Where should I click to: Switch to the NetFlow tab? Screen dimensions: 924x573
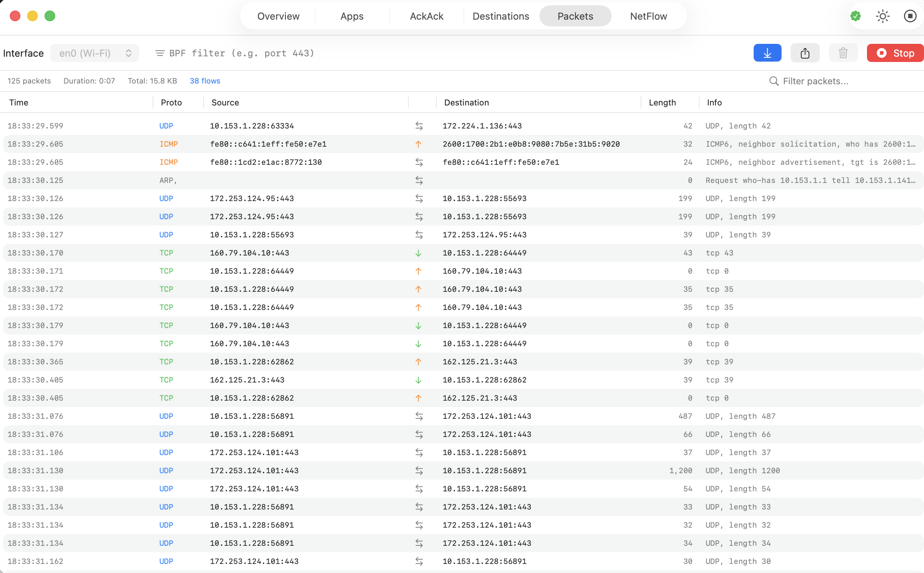coord(648,16)
